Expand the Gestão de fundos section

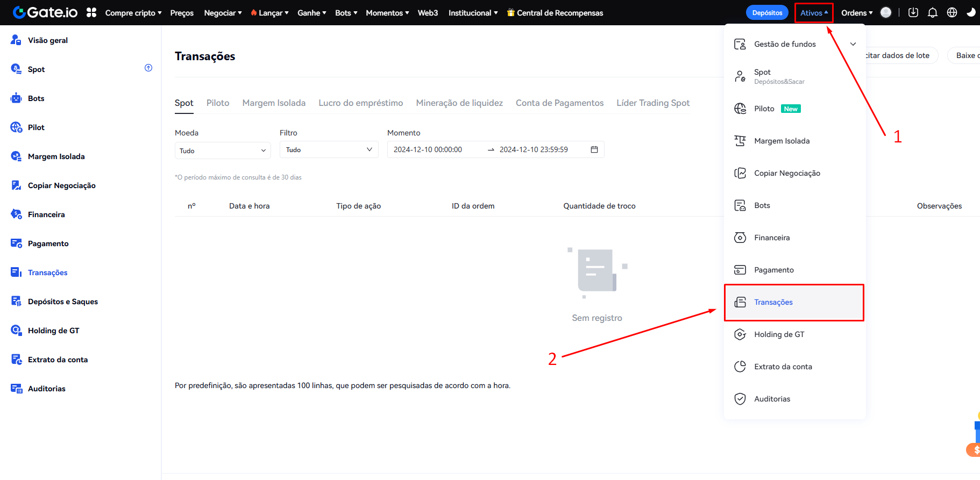coord(853,44)
